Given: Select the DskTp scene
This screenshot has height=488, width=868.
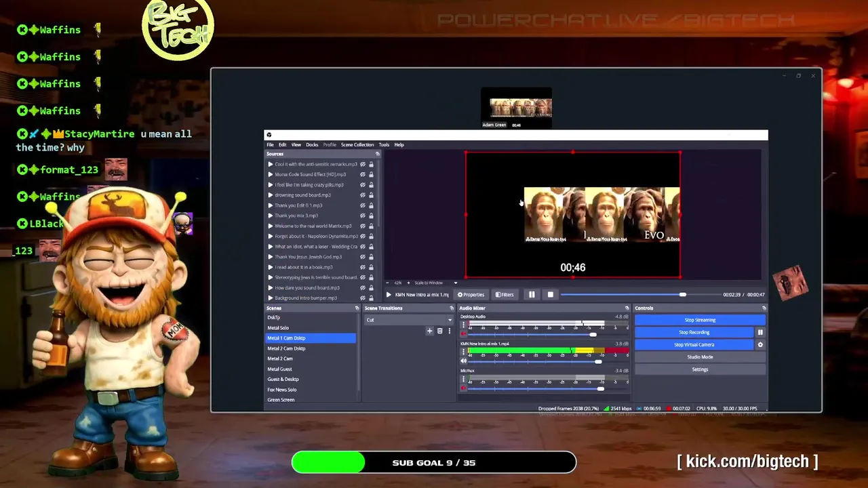Looking at the screenshot, I should tap(311, 317).
